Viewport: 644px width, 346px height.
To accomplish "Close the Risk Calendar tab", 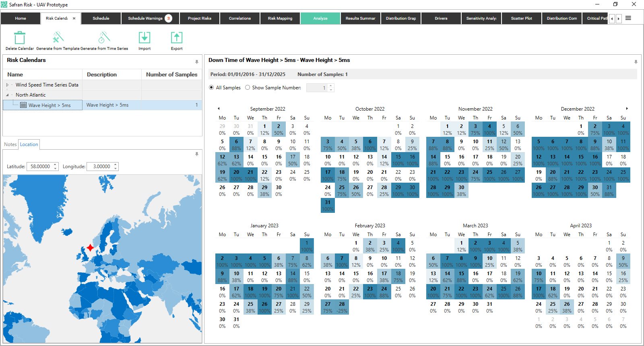I will click(74, 19).
